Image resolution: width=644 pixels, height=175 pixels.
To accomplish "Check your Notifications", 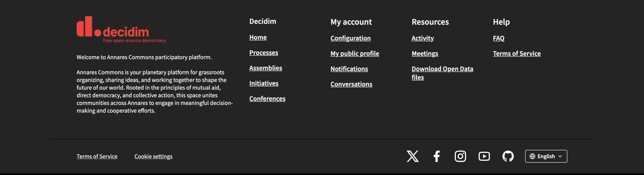I will [x=349, y=69].
